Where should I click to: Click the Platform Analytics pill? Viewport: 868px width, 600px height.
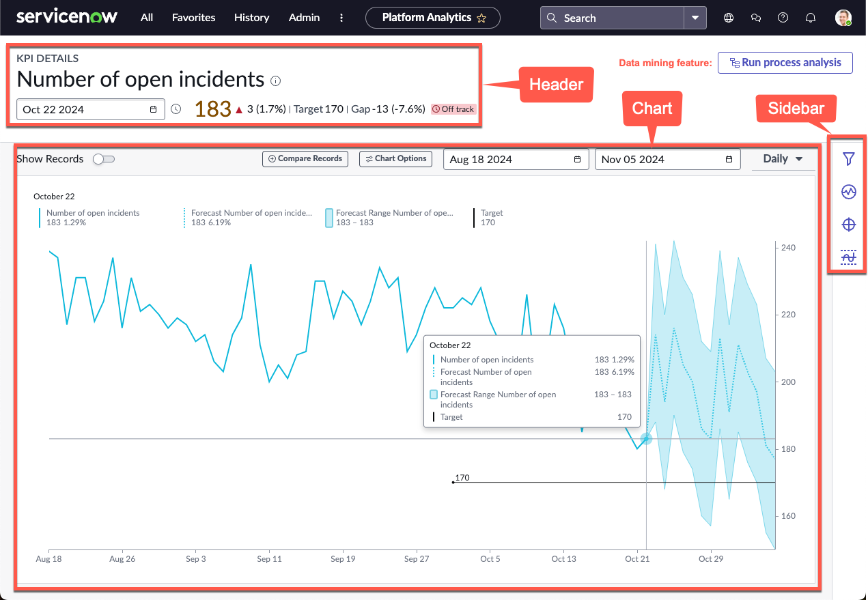(x=433, y=18)
